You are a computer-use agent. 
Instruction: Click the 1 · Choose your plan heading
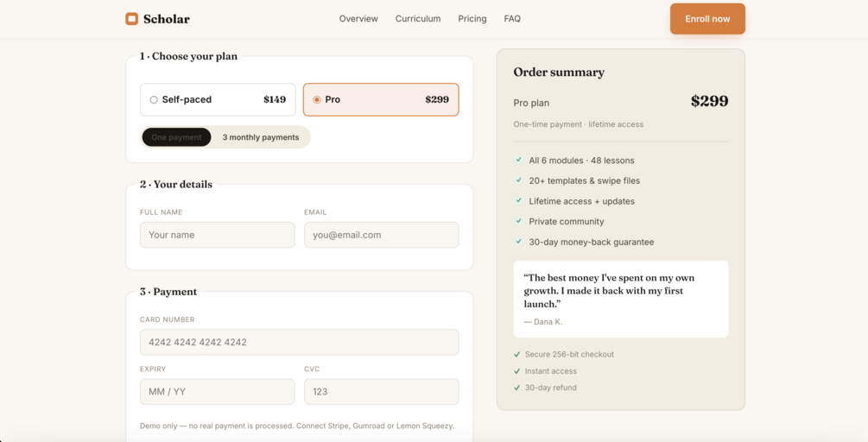tap(188, 56)
